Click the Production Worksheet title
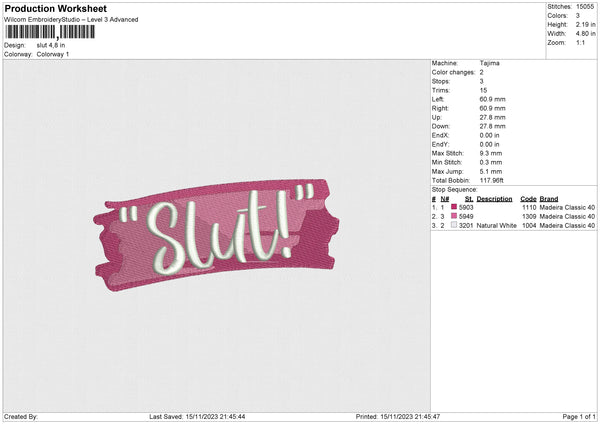Screen dimensions: 600x424 (56, 9)
